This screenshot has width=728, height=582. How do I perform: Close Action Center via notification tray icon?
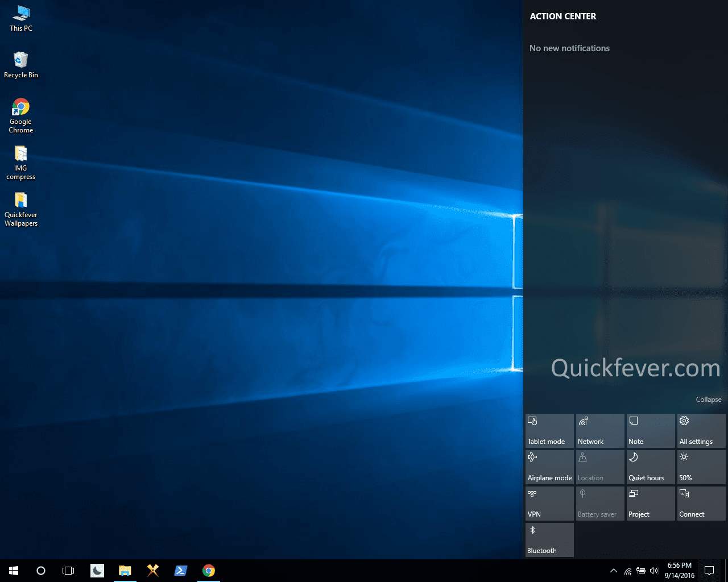click(709, 571)
